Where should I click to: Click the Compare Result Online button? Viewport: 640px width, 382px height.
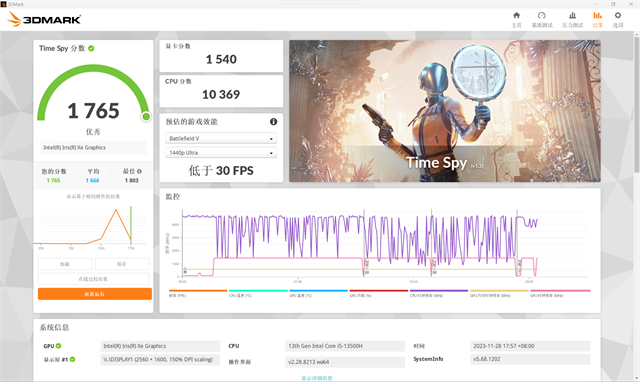(x=93, y=279)
